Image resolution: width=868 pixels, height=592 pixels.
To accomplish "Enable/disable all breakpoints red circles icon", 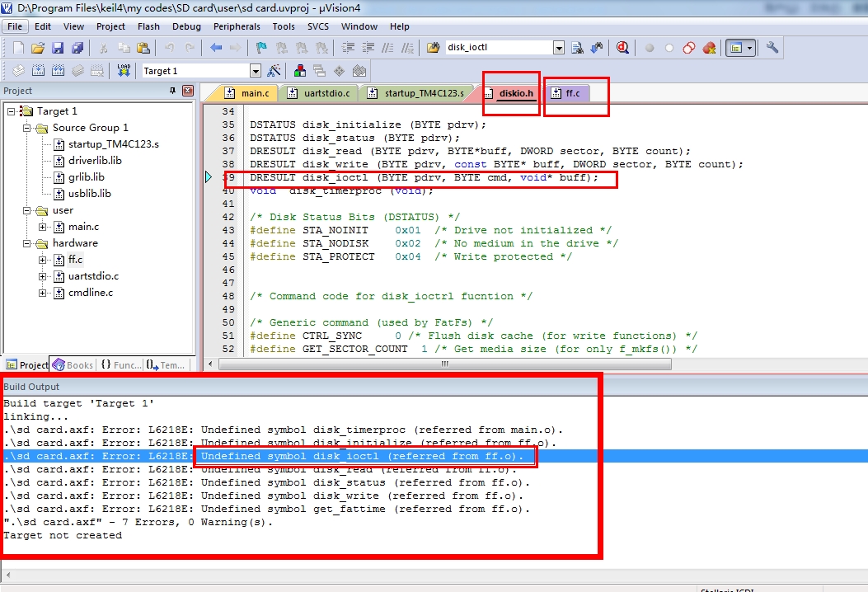I will 689,48.
